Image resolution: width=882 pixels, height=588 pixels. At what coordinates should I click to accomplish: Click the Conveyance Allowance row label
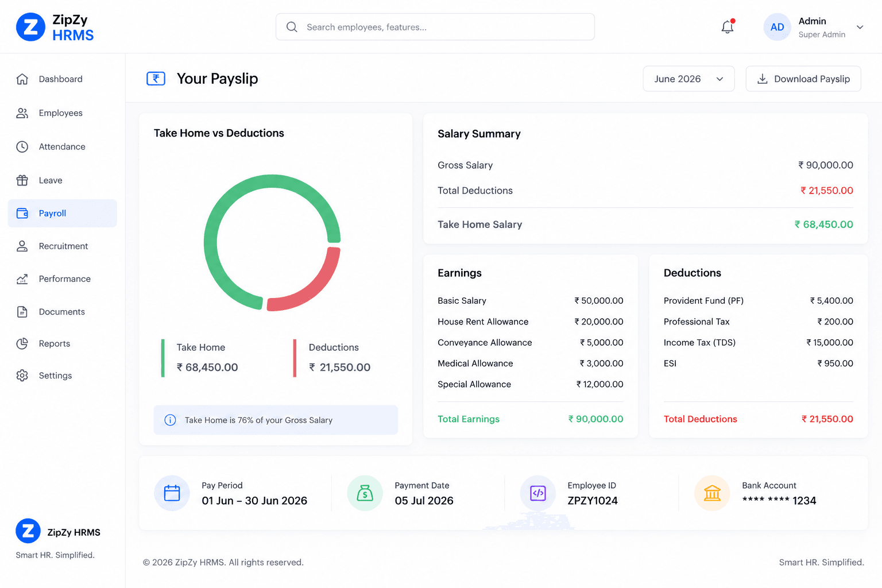[485, 343]
